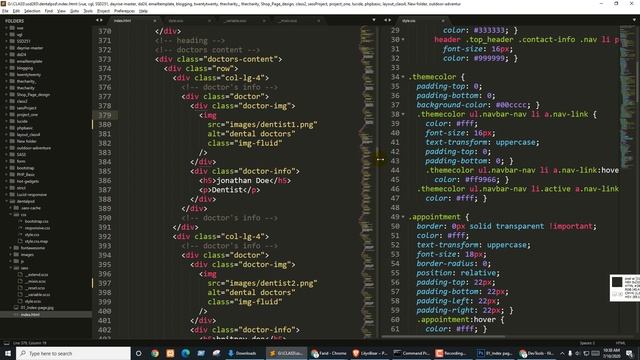Open Downloads window in taskbar
Screen dimensions: 640x360
(x=244, y=353)
